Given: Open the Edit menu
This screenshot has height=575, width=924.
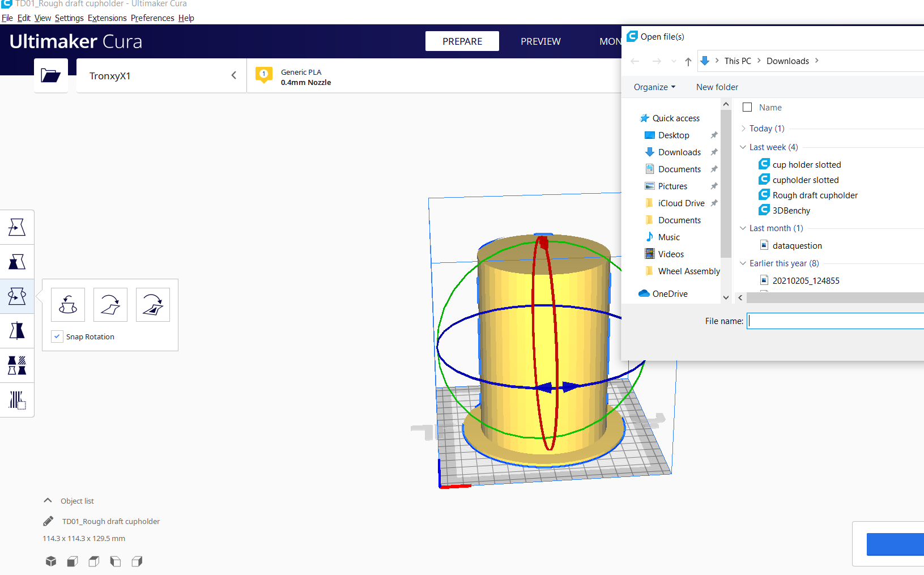Looking at the screenshot, I should click(x=24, y=18).
